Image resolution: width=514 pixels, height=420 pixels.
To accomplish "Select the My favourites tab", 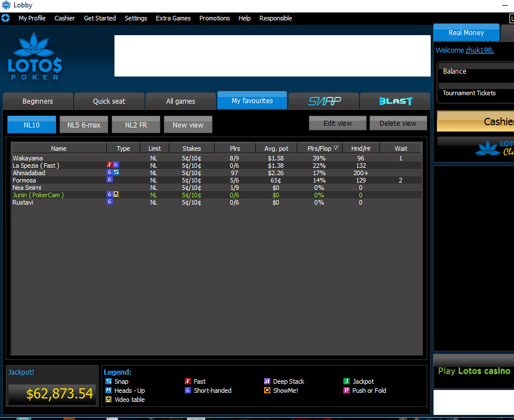I will [x=252, y=101].
